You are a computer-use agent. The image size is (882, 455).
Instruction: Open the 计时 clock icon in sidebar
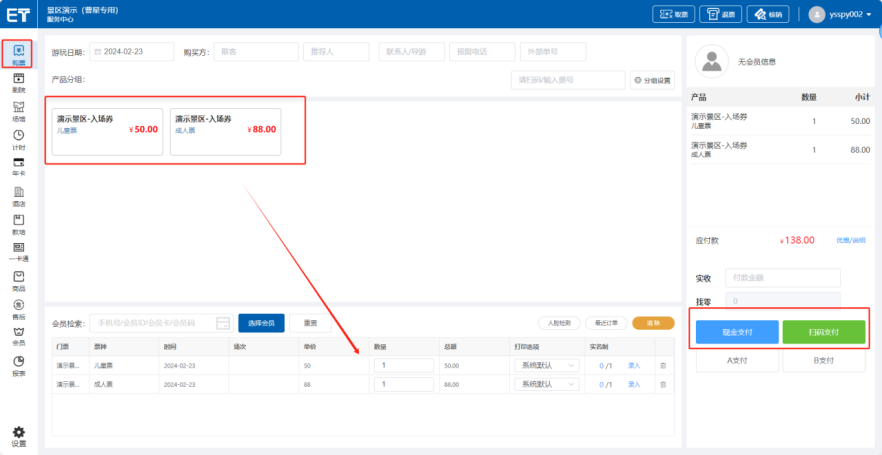pyautogui.click(x=18, y=138)
